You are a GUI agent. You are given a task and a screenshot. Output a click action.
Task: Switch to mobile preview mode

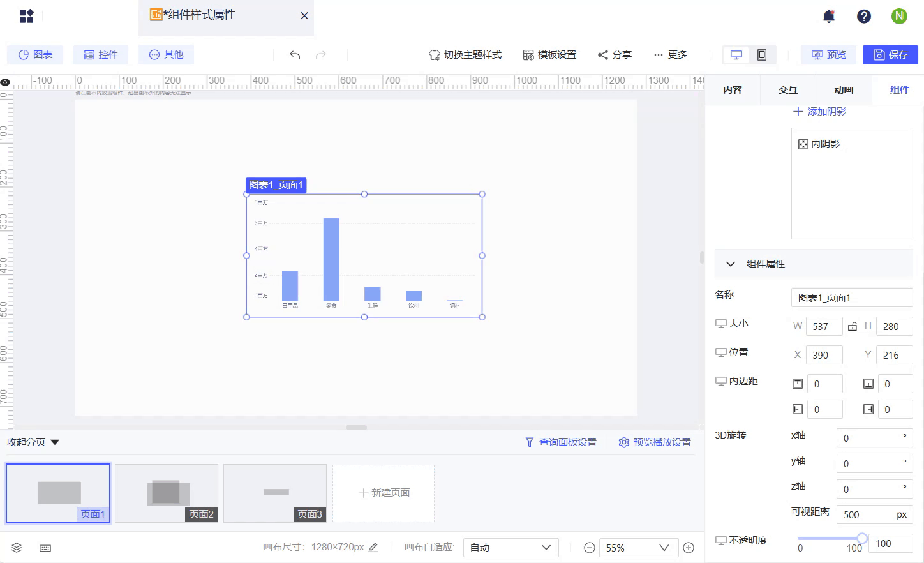[x=761, y=54]
